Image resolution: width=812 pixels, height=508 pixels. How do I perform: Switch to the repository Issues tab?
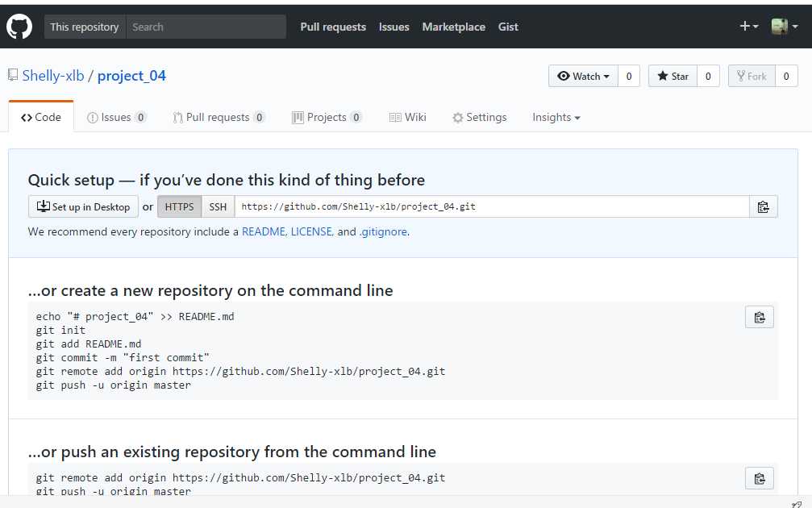coord(116,118)
